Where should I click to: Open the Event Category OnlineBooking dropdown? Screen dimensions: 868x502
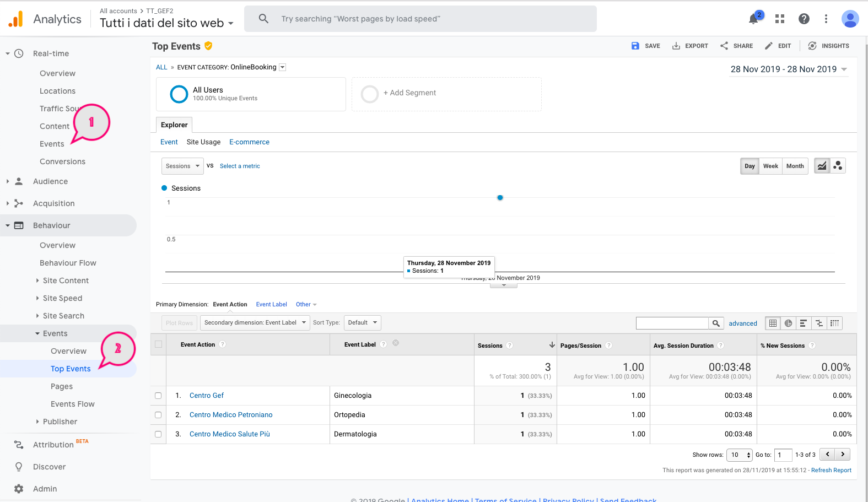(x=283, y=67)
